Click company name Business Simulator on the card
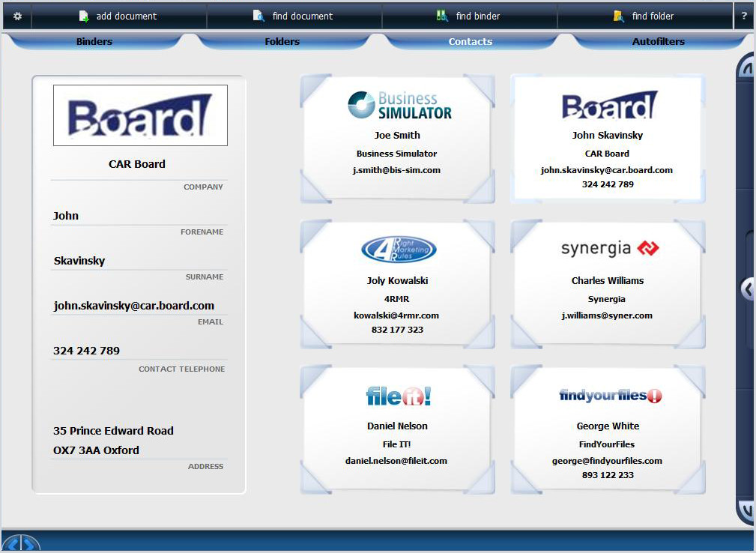This screenshot has height=553, width=756. pyautogui.click(x=397, y=154)
